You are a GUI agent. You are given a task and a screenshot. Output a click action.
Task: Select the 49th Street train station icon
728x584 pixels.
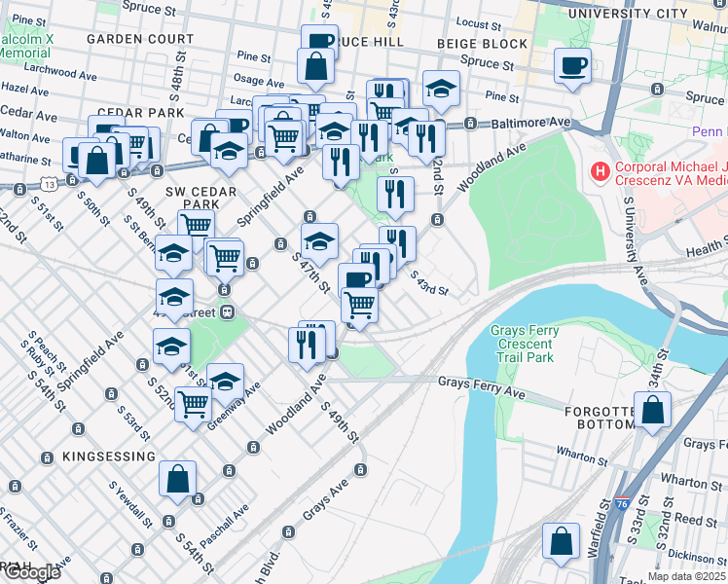(227, 312)
